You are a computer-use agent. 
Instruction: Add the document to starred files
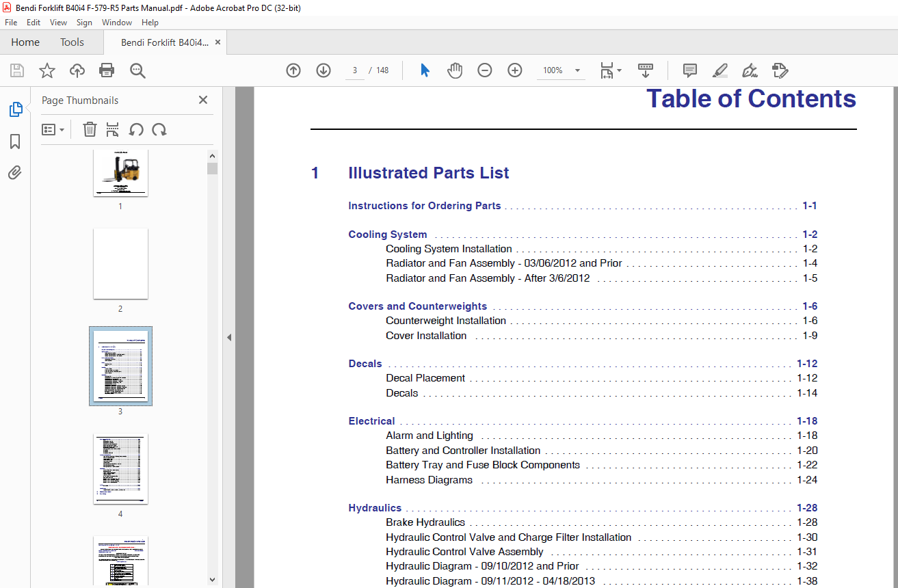click(x=47, y=70)
